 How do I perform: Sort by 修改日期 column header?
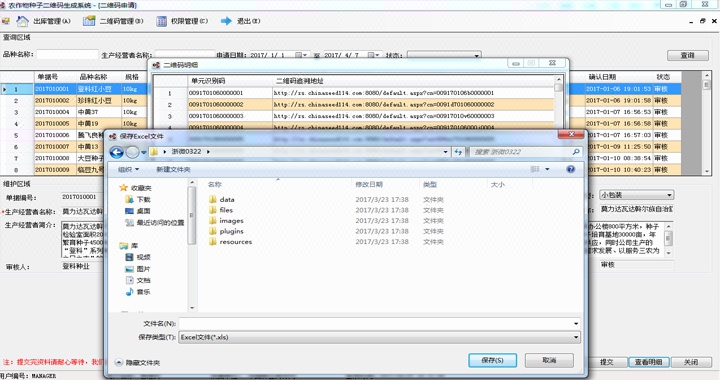[369, 184]
